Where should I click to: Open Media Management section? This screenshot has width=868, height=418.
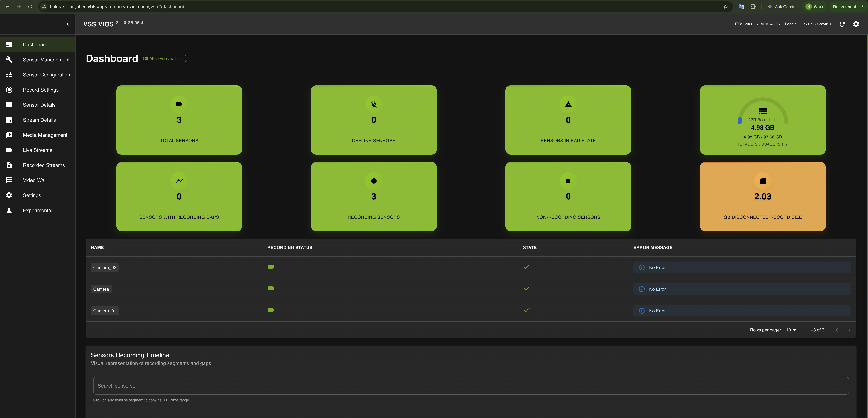pyautogui.click(x=38, y=135)
